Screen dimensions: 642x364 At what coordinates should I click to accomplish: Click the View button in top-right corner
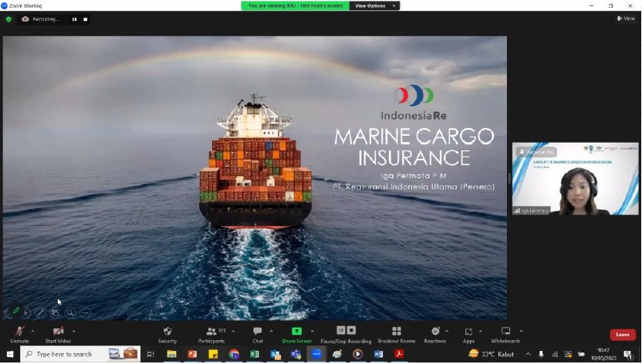(x=626, y=19)
